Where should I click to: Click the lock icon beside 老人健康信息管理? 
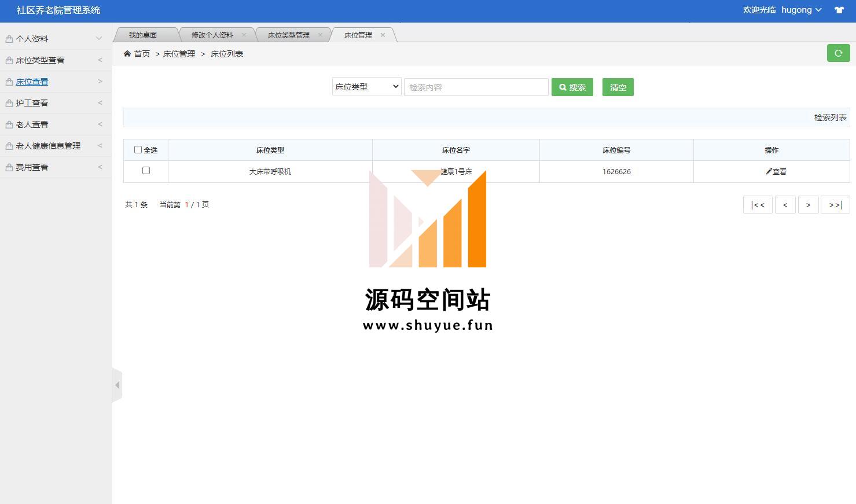pos(9,146)
